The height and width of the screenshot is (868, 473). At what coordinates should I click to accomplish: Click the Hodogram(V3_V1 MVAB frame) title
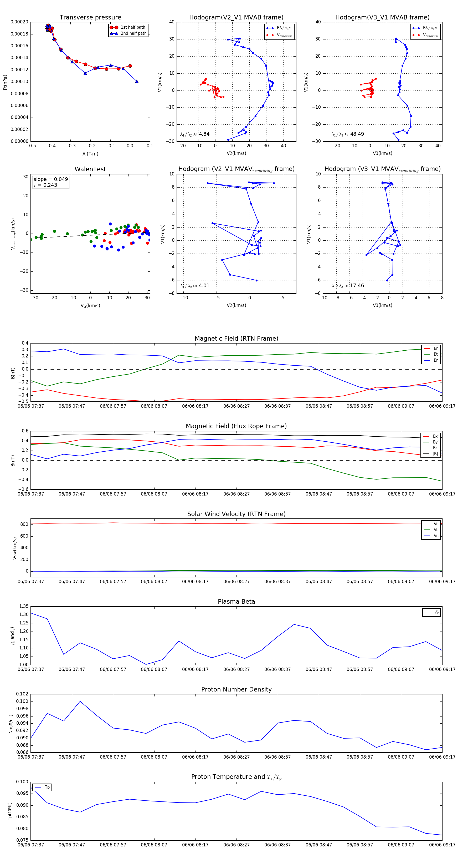click(x=382, y=18)
